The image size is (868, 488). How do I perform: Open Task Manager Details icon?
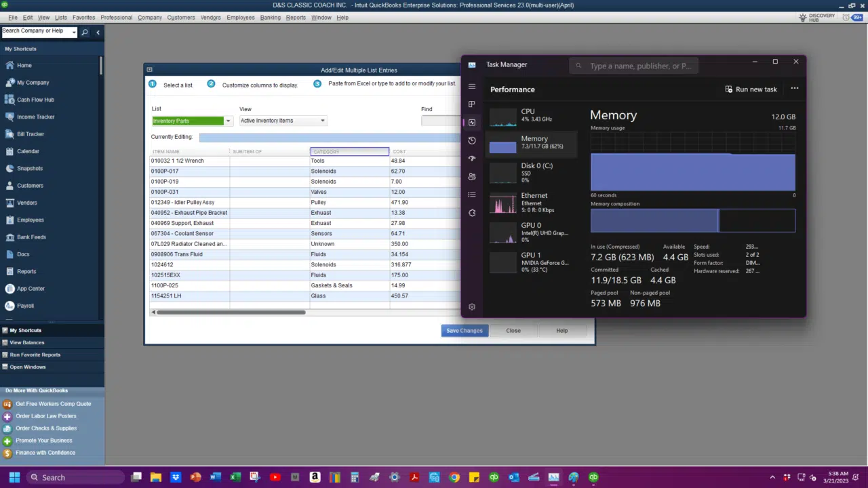pyautogui.click(x=472, y=195)
